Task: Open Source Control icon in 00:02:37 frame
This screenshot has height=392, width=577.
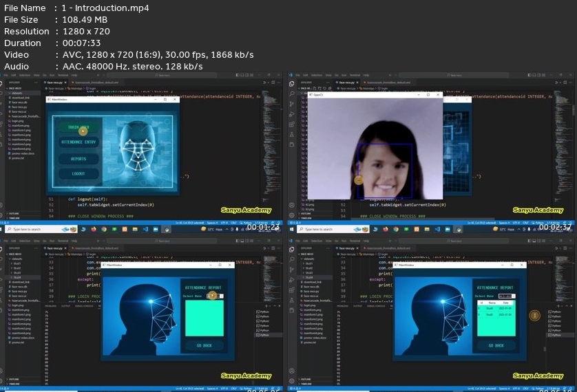Action: point(292,104)
